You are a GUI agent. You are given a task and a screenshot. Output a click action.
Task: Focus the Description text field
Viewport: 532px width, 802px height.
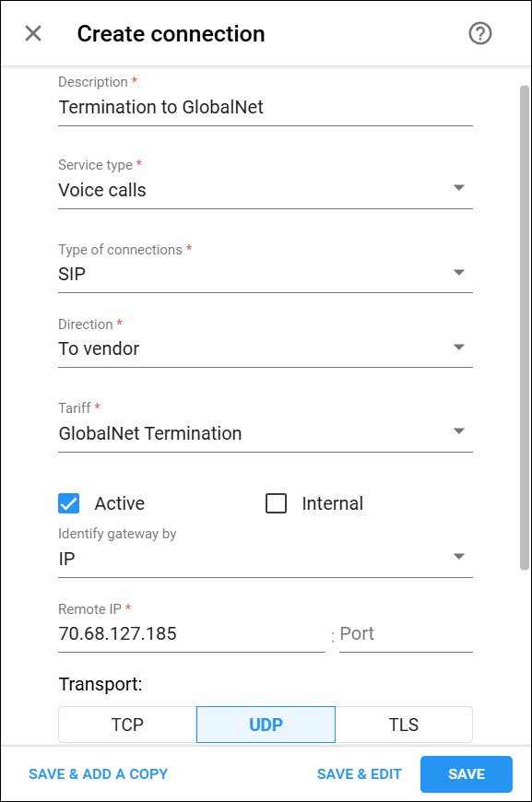pyautogui.click(x=266, y=108)
